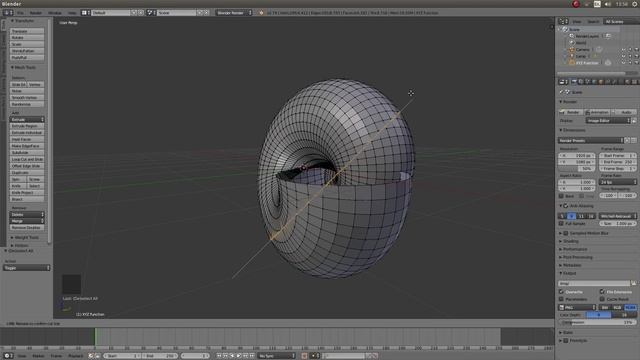Click the screen layout browse icon
Image resolution: width=640 pixels, height=360 pixels.
coord(85,13)
